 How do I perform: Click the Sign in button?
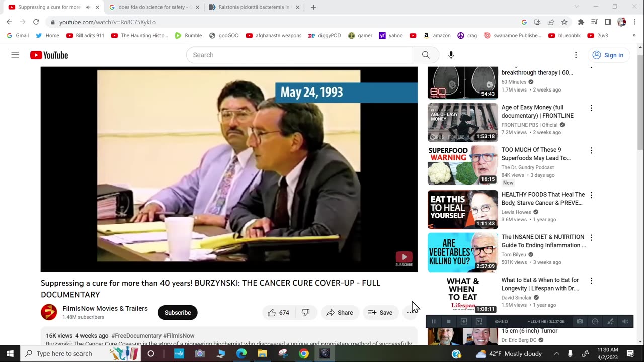608,55
